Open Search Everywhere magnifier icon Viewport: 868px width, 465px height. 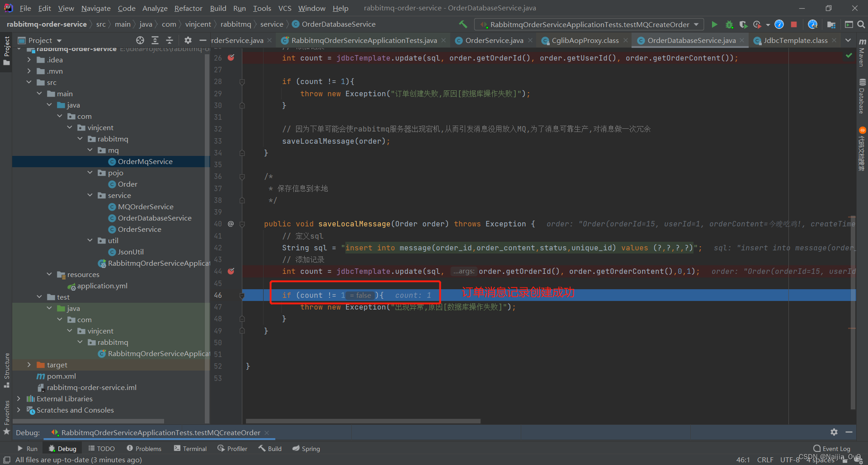coord(861,24)
